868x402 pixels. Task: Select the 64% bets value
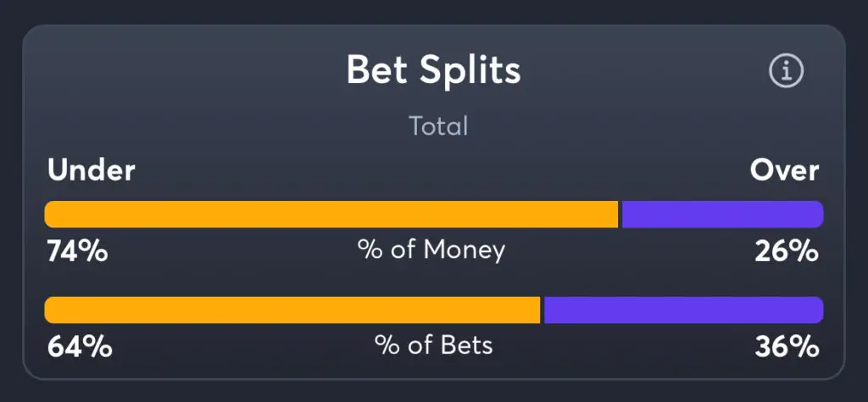click(x=80, y=347)
